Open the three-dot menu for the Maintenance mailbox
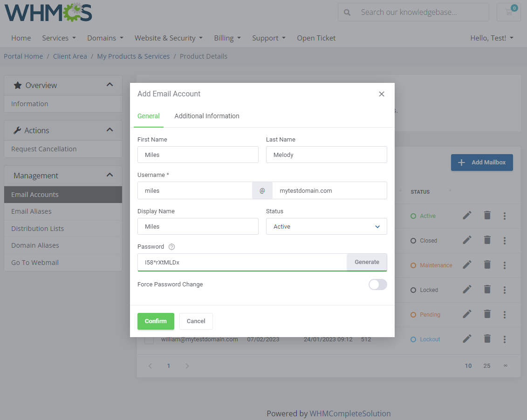 tap(505, 265)
